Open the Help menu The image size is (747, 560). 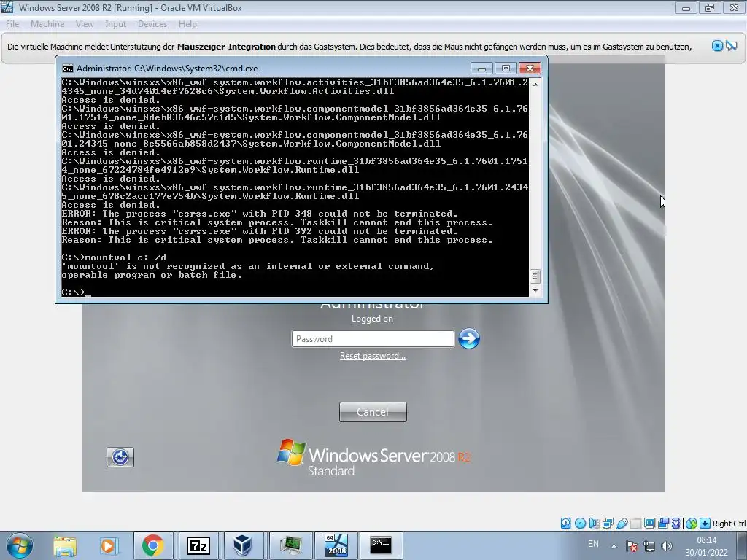[187, 24]
